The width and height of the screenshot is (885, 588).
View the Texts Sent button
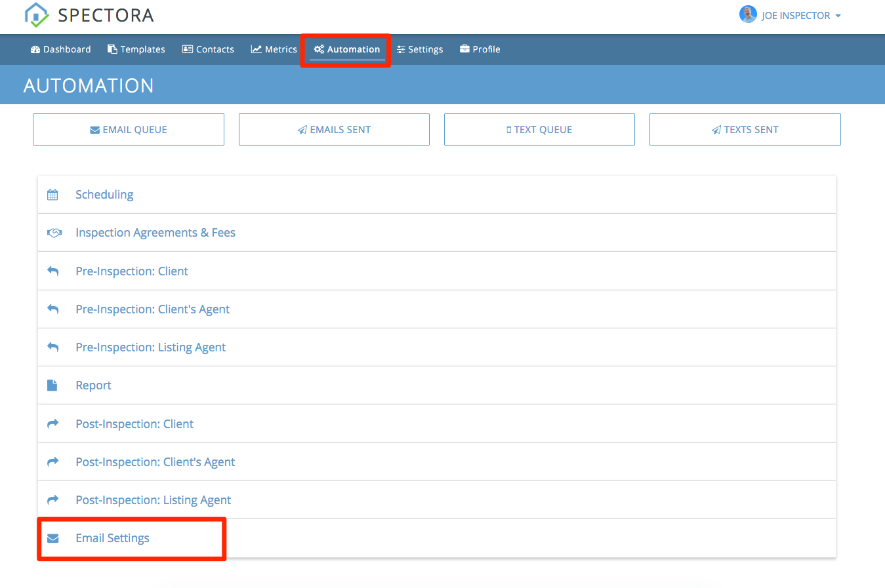point(745,129)
